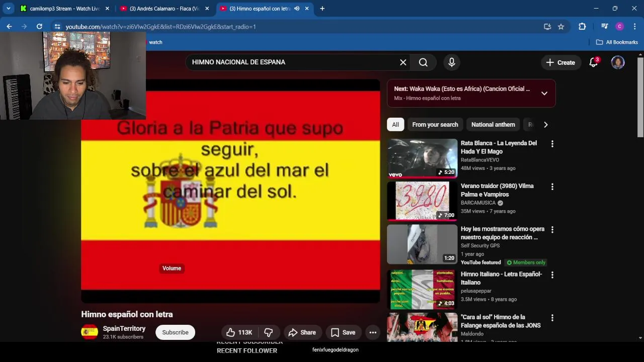Dislike the Himno español video

pos(268,332)
